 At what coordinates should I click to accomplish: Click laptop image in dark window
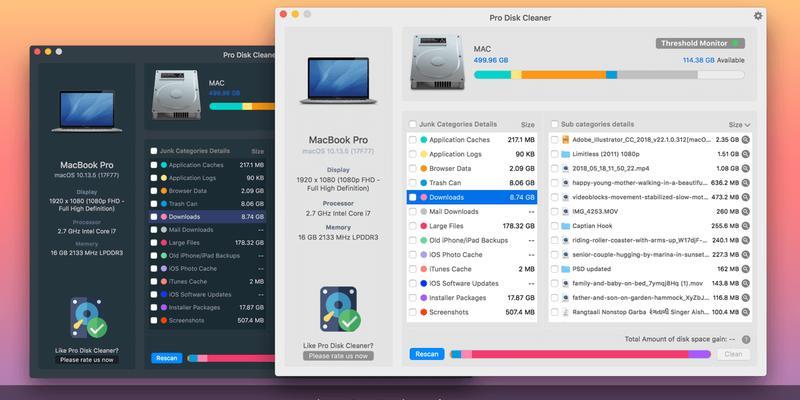coord(87,111)
